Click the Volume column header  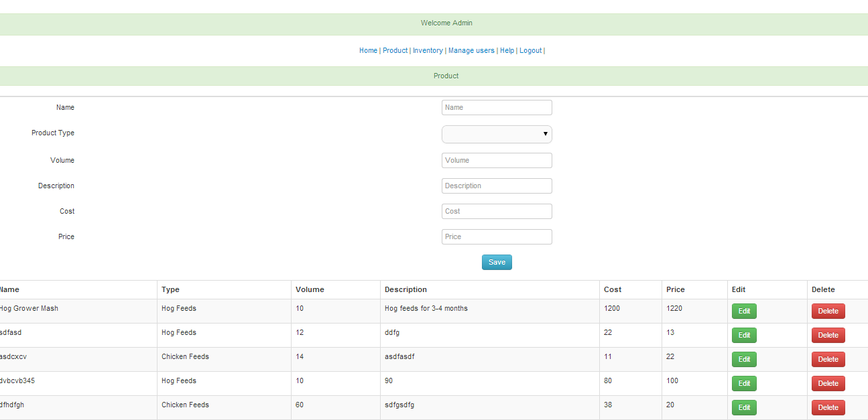click(x=310, y=289)
